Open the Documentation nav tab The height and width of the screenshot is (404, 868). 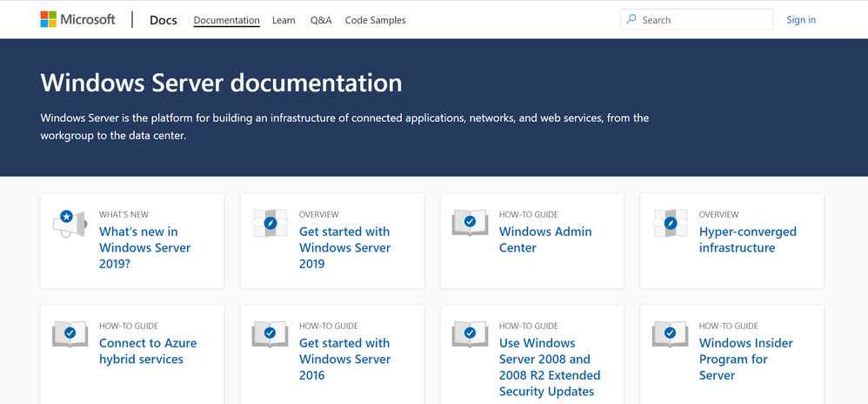point(226,20)
